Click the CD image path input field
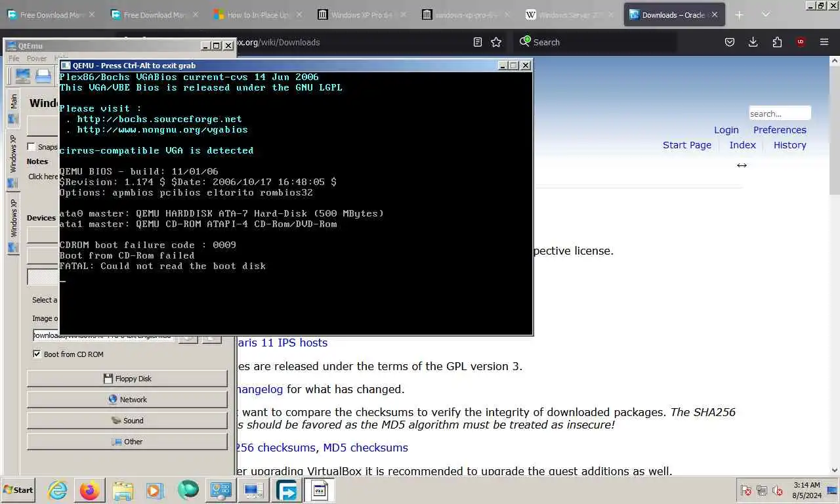This screenshot has width=840, height=504. (104, 335)
